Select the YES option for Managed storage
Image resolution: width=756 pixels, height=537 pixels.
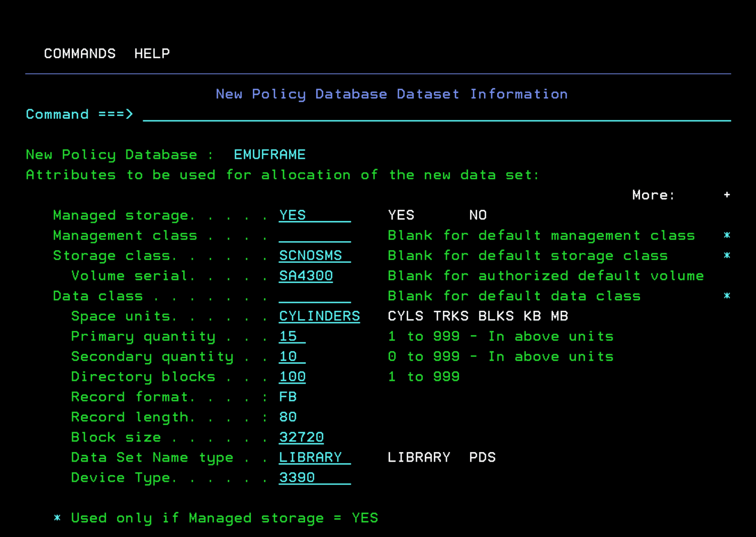[x=401, y=215]
